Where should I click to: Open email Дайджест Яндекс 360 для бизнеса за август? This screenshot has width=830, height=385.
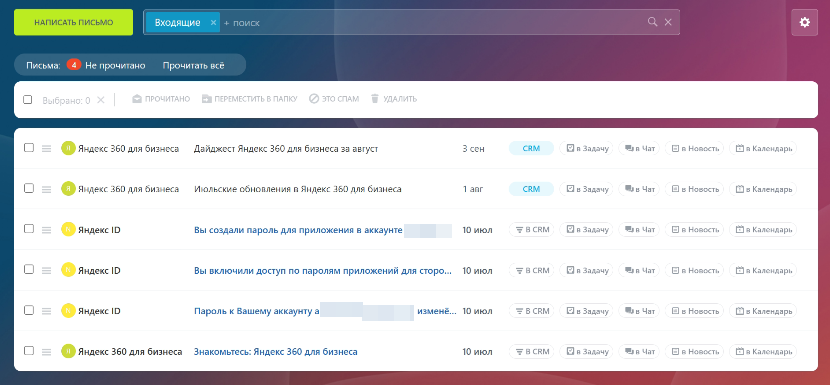[286, 149]
